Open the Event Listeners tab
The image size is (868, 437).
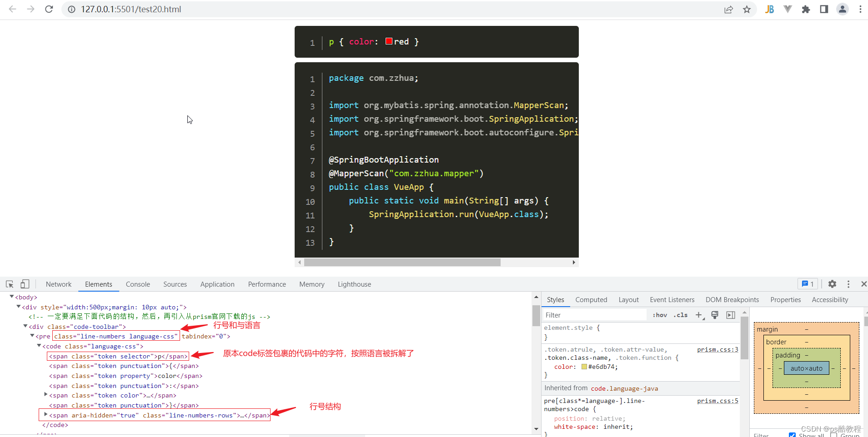(672, 299)
